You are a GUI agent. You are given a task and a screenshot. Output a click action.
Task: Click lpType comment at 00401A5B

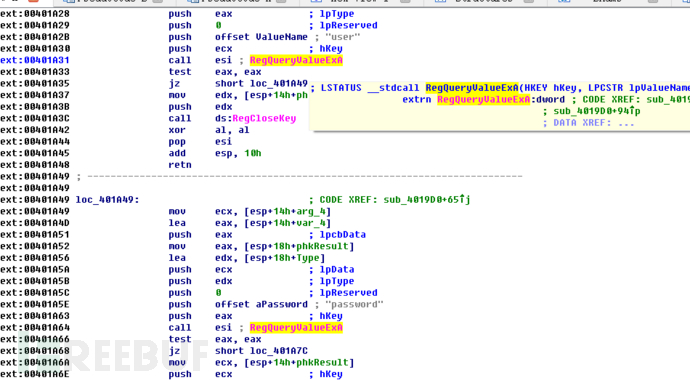point(337,281)
